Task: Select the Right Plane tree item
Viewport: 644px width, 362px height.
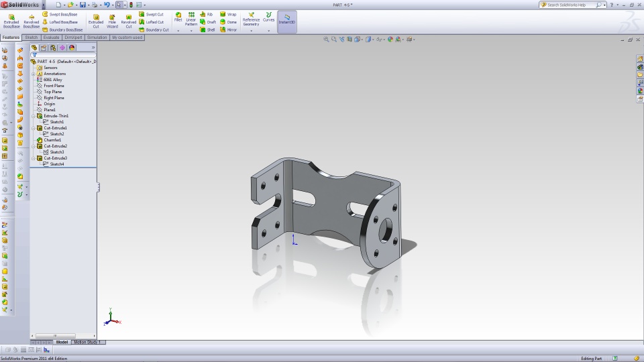Action: pyautogui.click(x=50, y=98)
